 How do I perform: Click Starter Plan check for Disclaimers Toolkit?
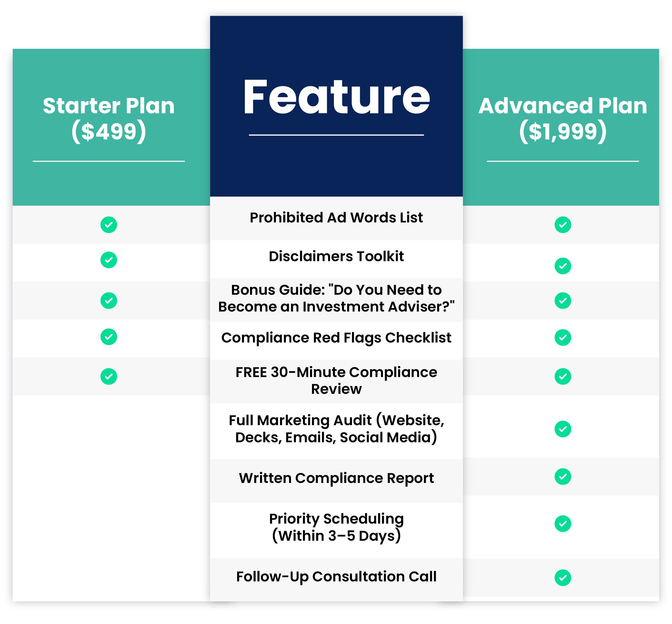(109, 260)
